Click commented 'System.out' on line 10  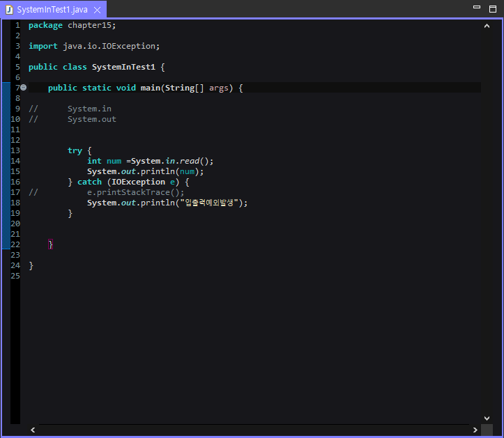pos(91,119)
